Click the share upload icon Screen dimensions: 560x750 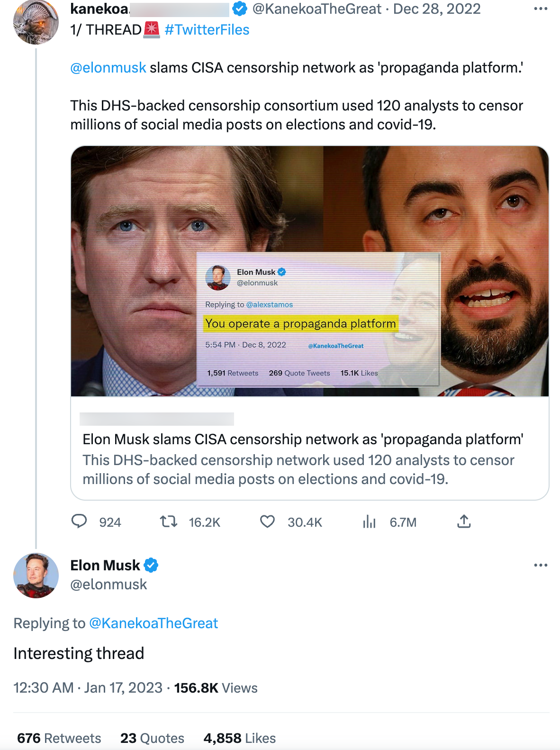coord(464,521)
